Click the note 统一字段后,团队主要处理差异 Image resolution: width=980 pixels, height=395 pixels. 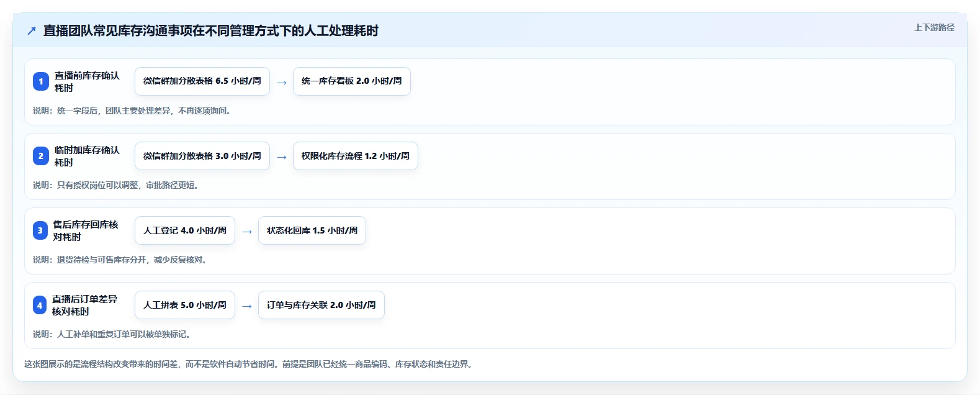pos(132,111)
